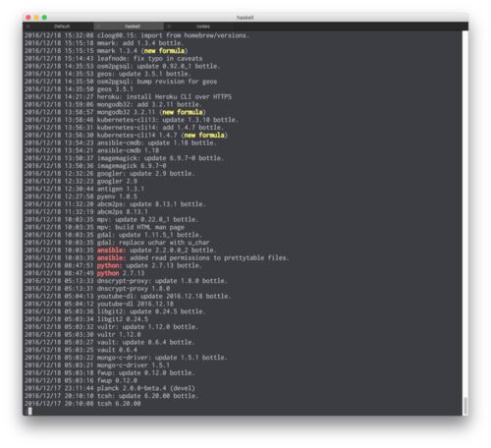491x448 pixels.
Task: Click line 'kubernetes-cli14: add 1.4.7 bottle.'
Action: 160,128
